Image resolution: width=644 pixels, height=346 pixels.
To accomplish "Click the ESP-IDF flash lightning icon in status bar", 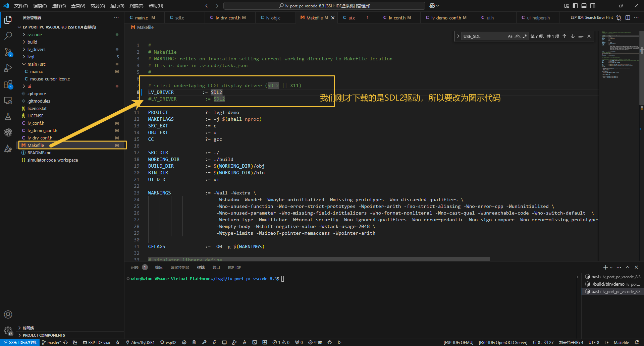I will coord(214,342).
